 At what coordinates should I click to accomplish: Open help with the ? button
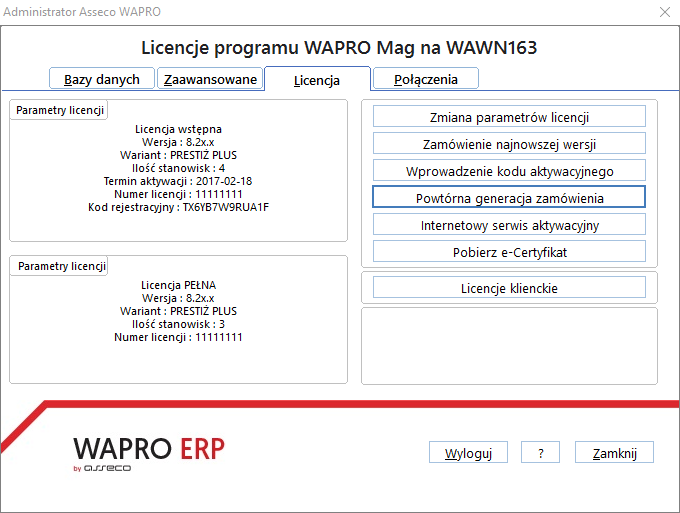[x=540, y=453]
